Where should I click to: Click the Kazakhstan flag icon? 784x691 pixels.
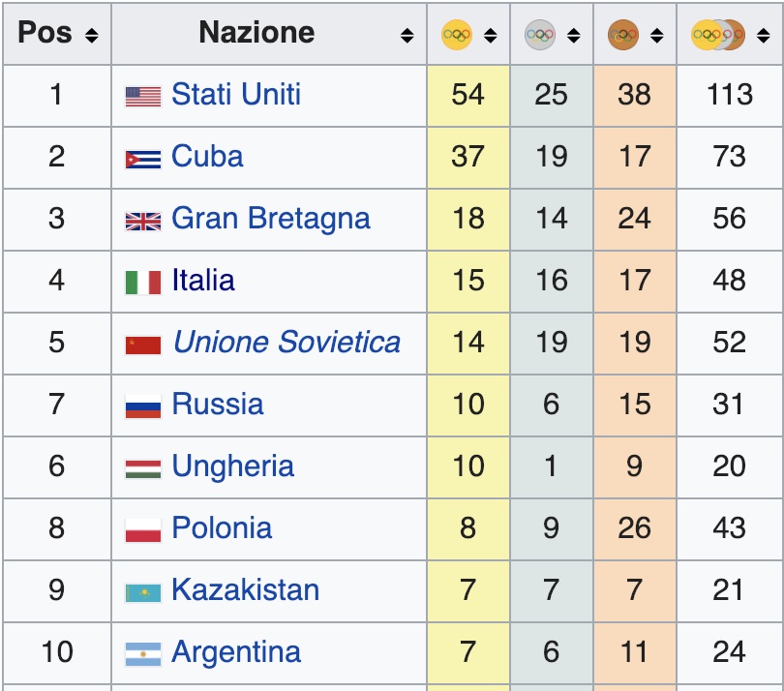143,591
